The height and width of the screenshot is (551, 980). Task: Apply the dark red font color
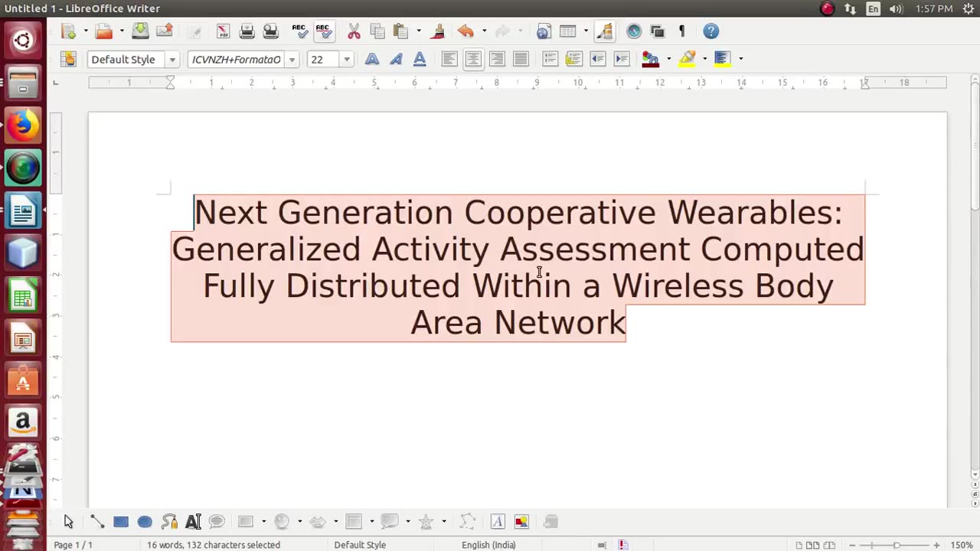(x=651, y=59)
